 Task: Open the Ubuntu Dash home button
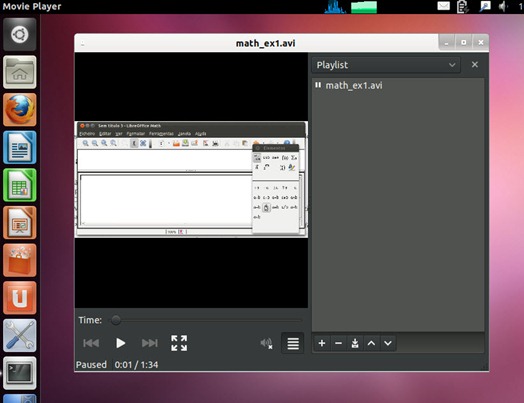20,34
